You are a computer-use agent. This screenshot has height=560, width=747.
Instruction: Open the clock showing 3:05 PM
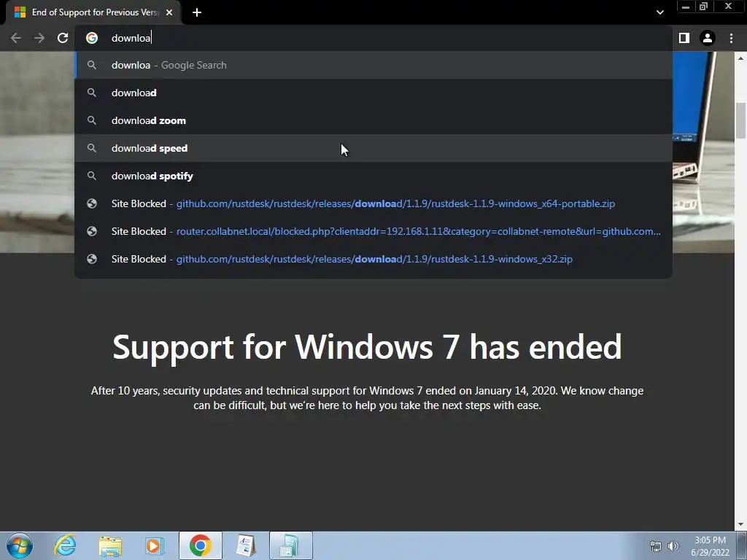(710, 546)
